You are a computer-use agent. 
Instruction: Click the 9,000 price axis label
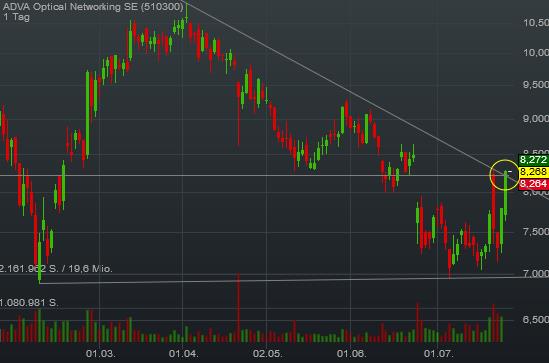[x=536, y=119]
